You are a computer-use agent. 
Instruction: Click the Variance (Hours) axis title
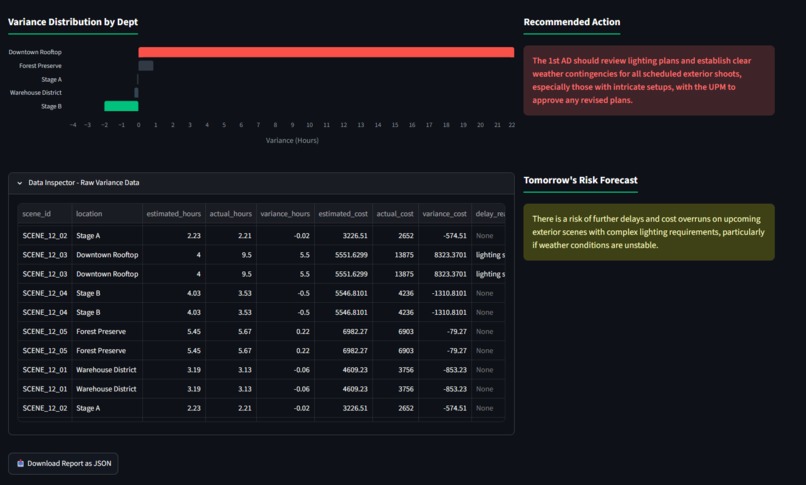292,140
